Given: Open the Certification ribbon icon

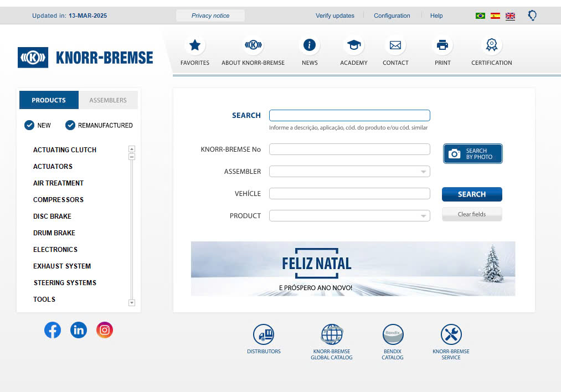Looking at the screenshot, I should point(492,45).
